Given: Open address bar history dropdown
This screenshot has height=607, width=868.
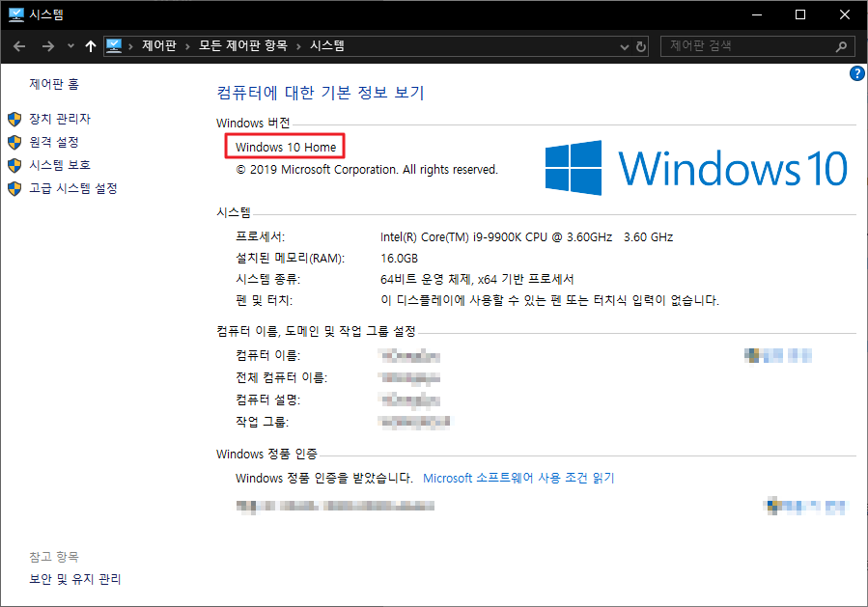Looking at the screenshot, I should pyautogui.click(x=625, y=47).
